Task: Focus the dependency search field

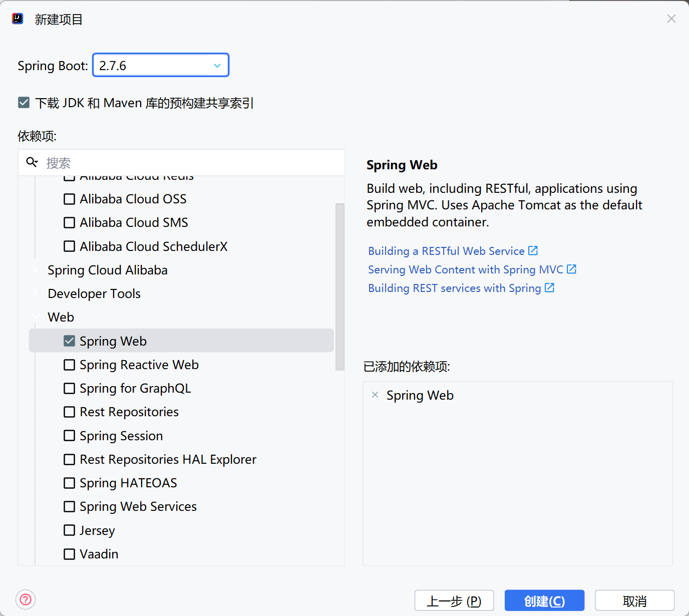Action: pos(190,163)
